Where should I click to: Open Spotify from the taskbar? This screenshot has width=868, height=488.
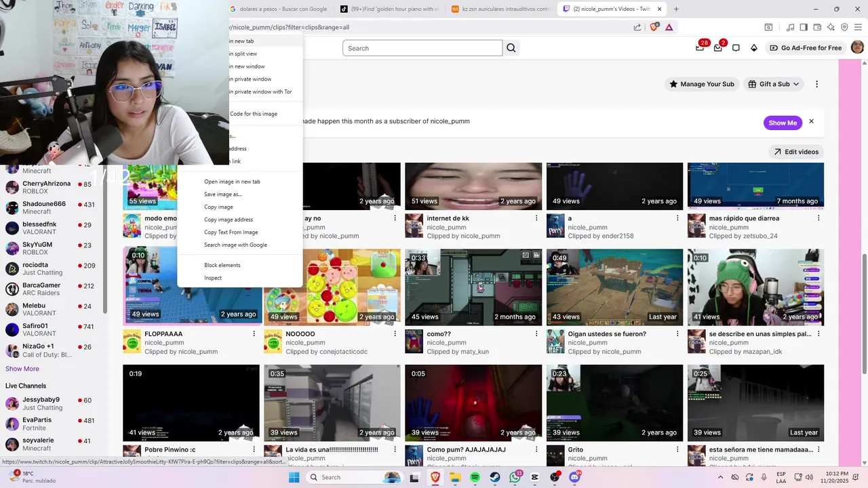[x=475, y=477]
